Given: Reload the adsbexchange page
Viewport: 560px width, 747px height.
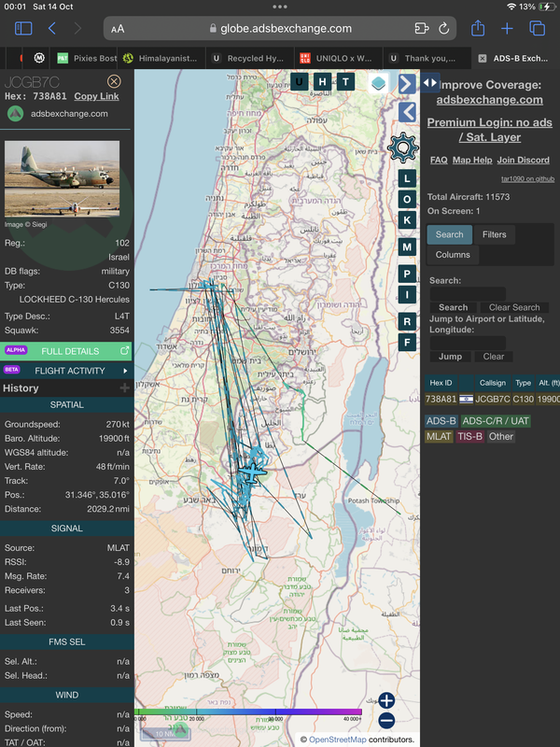Looking at the screenshot, I should 444,29.
